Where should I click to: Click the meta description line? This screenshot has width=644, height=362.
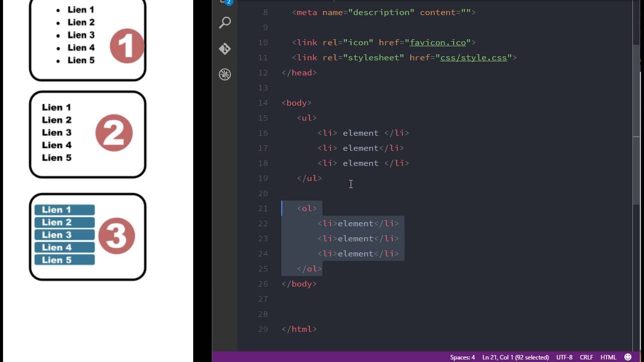pos(384,12)
